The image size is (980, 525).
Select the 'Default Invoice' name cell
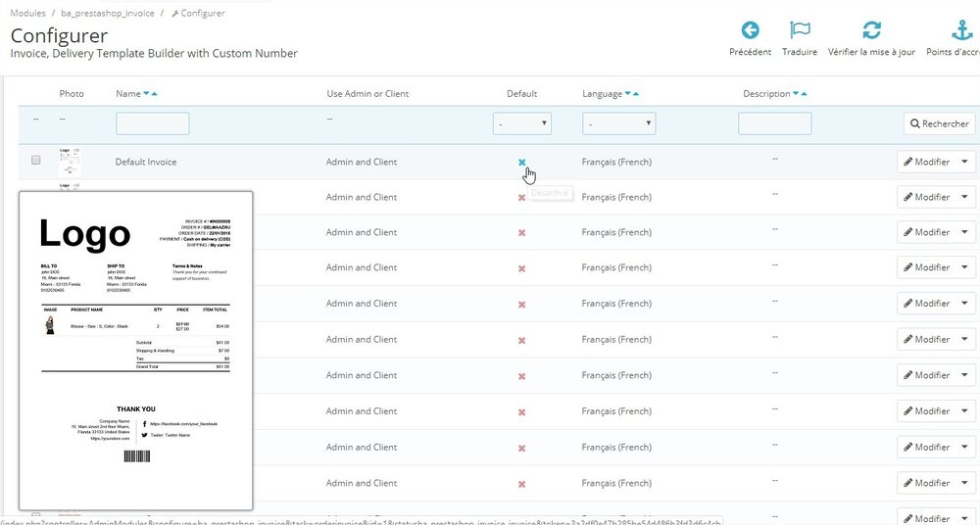146,162
